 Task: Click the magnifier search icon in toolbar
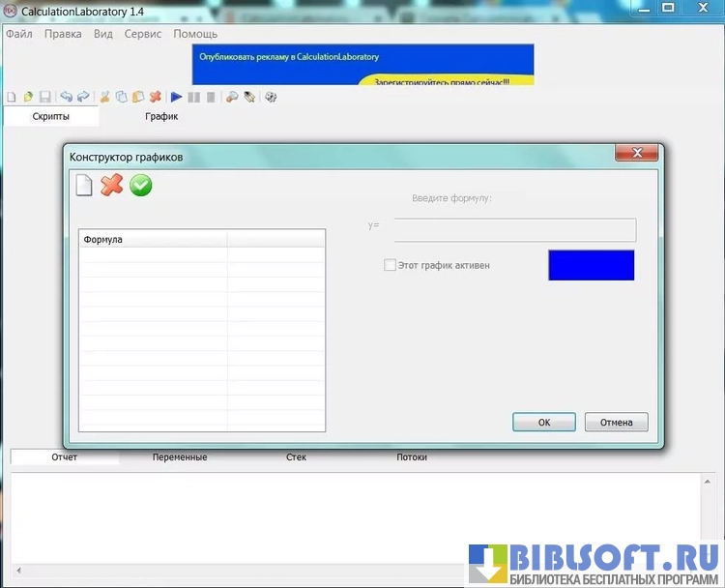coord(232,97)
